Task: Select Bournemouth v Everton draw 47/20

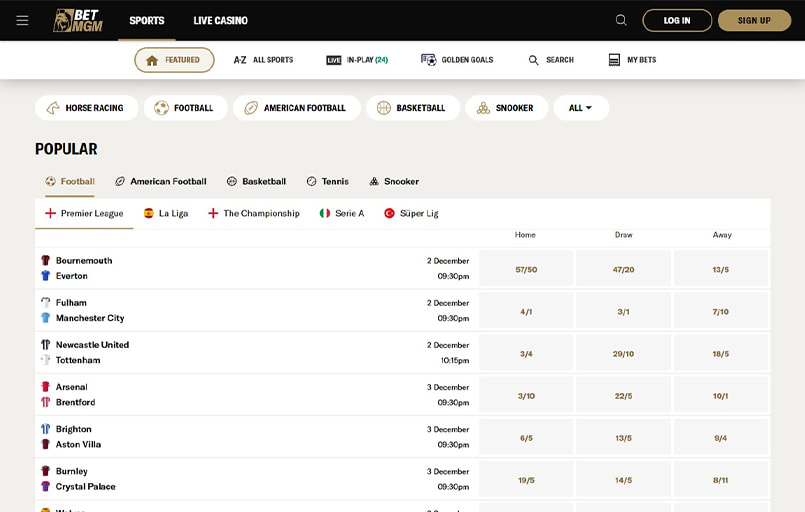Action: [x=623, y=269]
